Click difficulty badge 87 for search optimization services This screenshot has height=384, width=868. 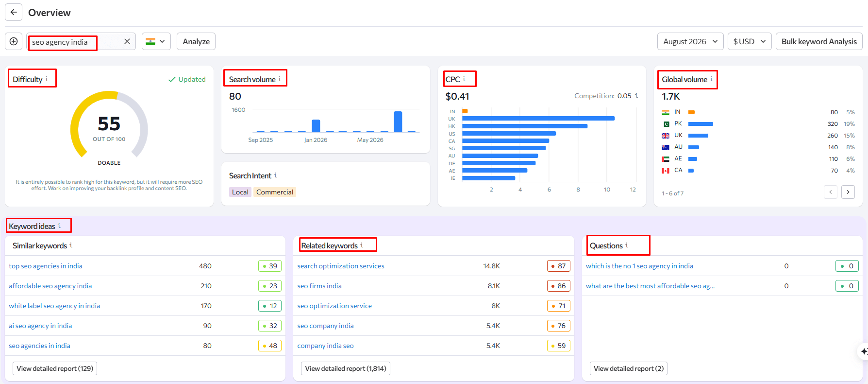point(559,266)
